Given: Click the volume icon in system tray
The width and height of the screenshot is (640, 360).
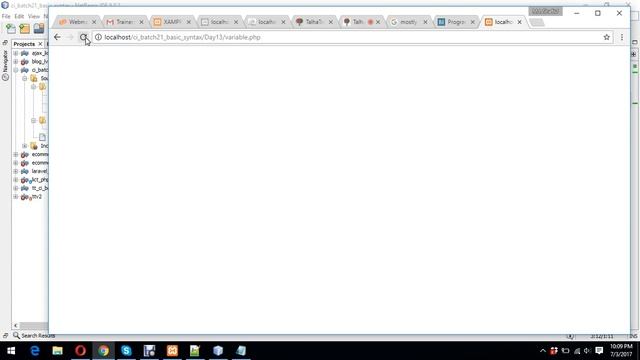Looking at the screenshot, I should point(587,351).
